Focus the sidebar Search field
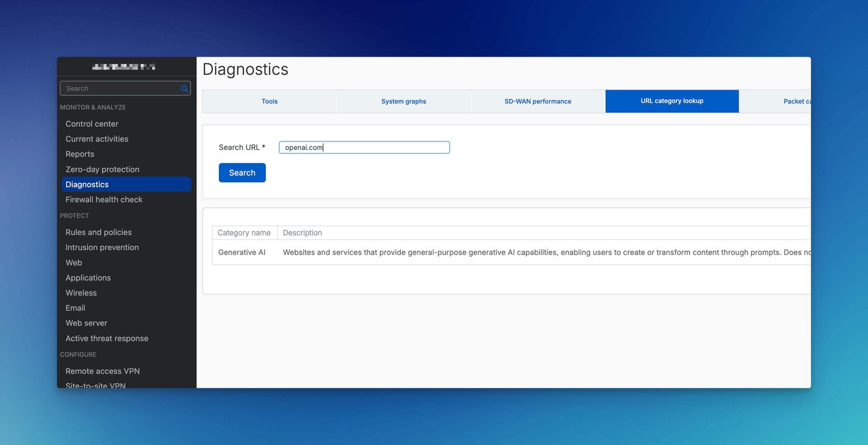Viewport: 868px width, 445px height. tap(125, 89)
